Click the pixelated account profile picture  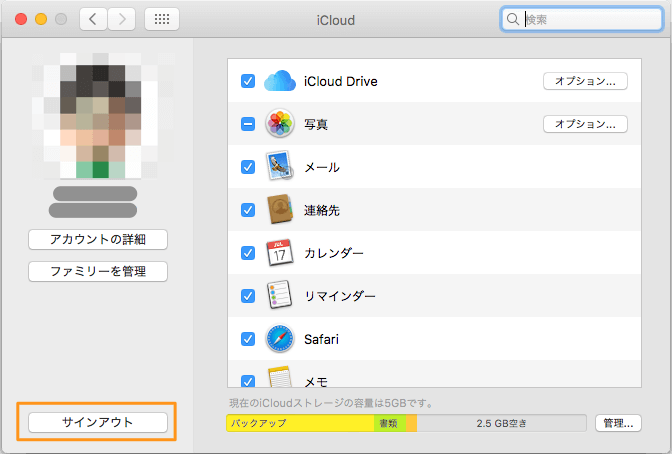tap(101, 116)
